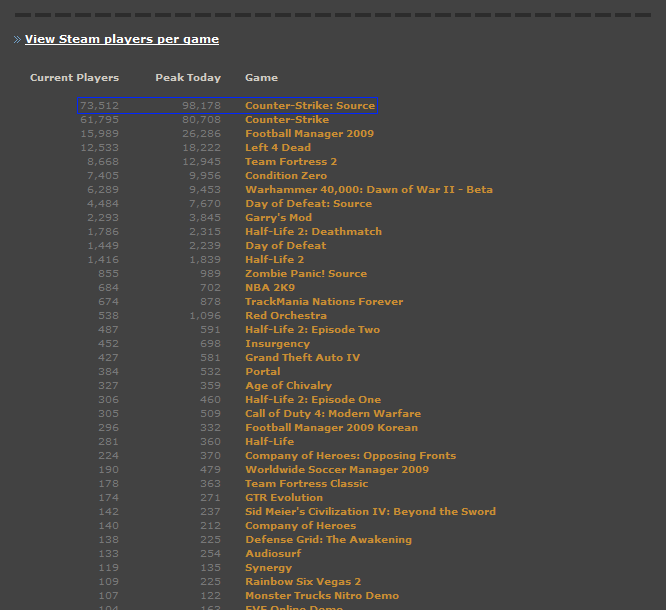Select the peak value 9,453
Screen dimensions: 666x610
[x=205, y=189]
